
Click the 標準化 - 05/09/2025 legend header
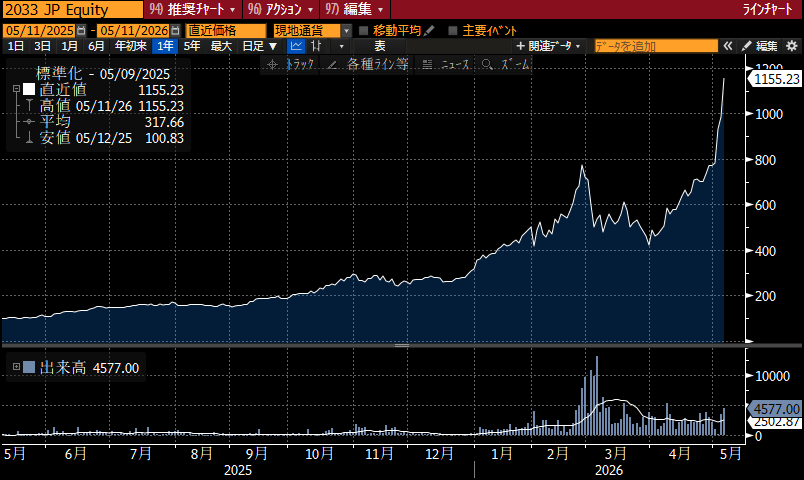tap(103, 74)
